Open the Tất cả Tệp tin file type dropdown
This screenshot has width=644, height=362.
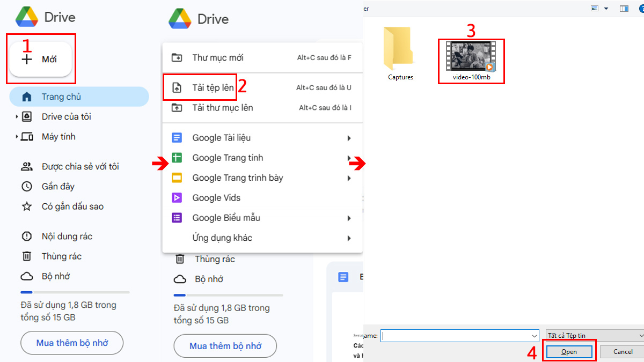[x=595, y=336]
